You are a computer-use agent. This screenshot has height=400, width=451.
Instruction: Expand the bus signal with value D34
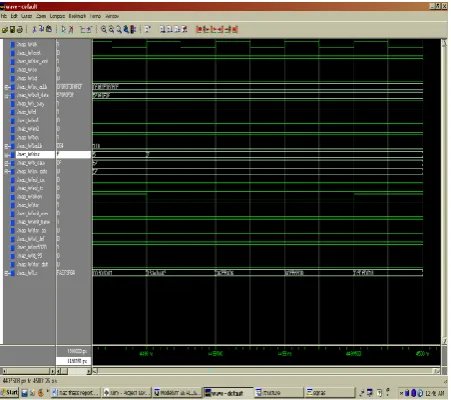pos(7,146)
